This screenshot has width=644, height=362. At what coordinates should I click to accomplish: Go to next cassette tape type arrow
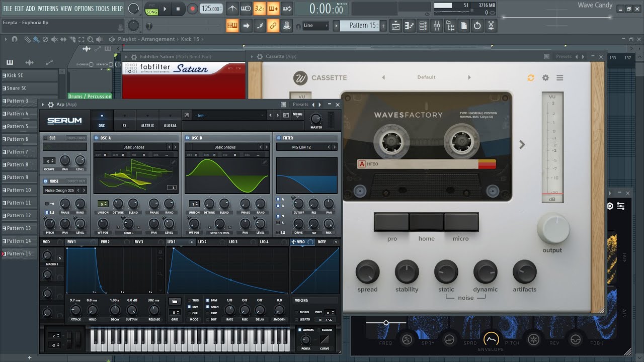[x=522, y=145]
